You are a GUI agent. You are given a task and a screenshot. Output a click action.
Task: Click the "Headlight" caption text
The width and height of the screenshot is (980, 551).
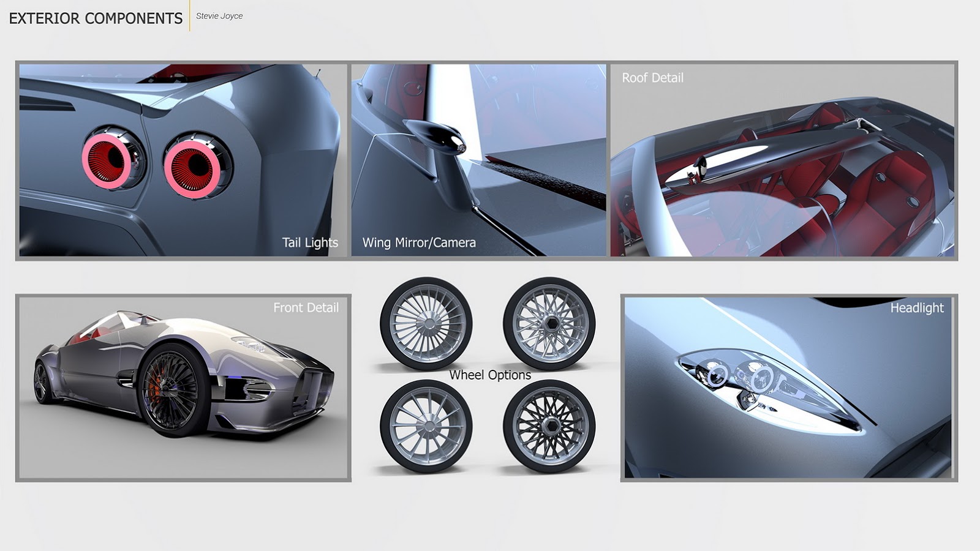[x=916, y=307]
